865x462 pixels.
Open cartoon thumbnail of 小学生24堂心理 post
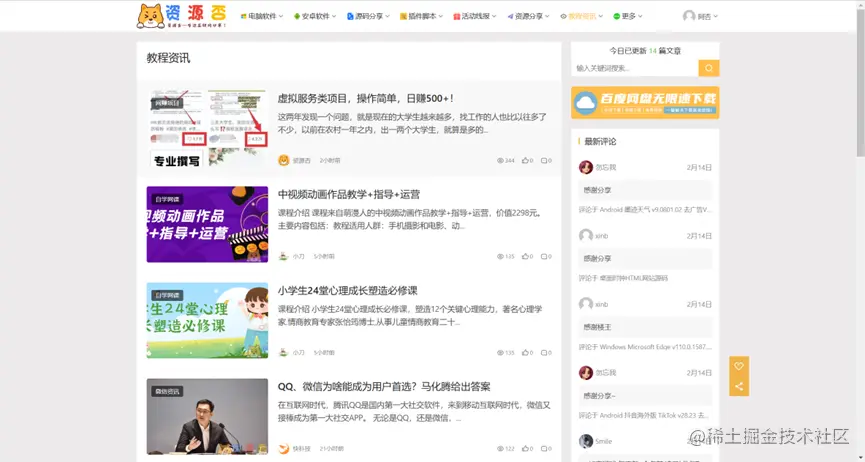point(207,320)
